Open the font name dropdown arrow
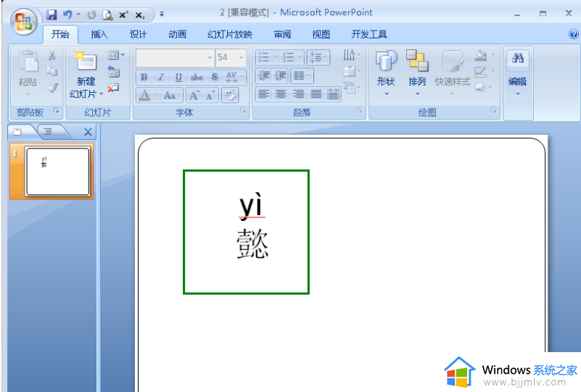 pos(210,58)
